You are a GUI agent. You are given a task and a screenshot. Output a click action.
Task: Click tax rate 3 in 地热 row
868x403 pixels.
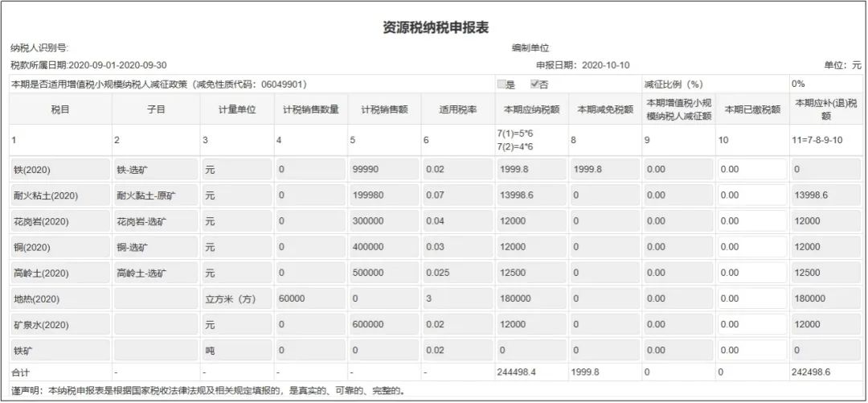click(x=458, y=298)
